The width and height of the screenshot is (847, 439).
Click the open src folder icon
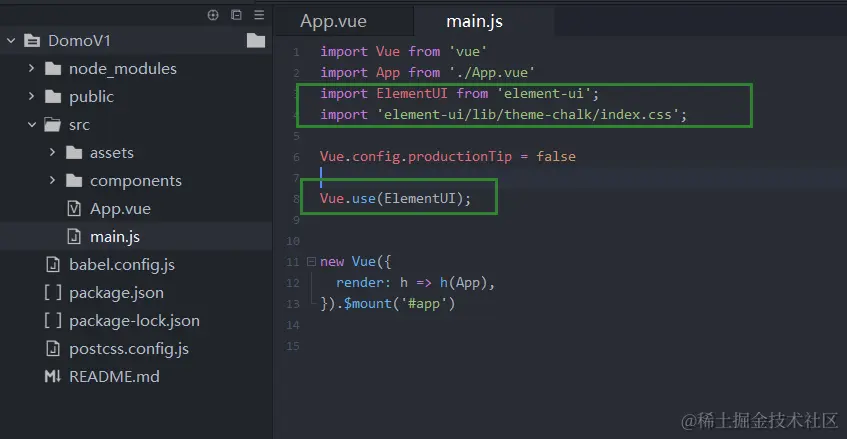tap(52, 125)
